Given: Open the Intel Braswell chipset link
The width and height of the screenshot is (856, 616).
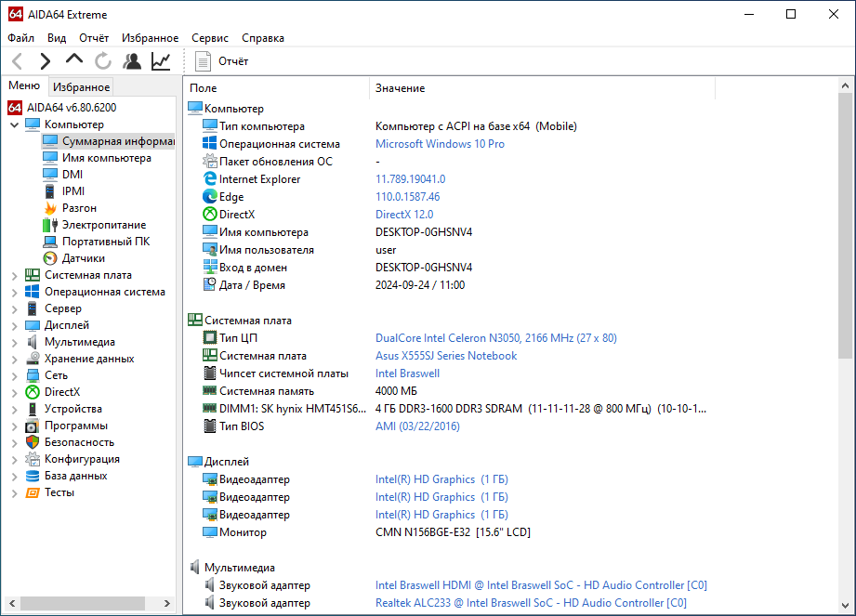Looking at the screenshot, I should pos(407,374).
